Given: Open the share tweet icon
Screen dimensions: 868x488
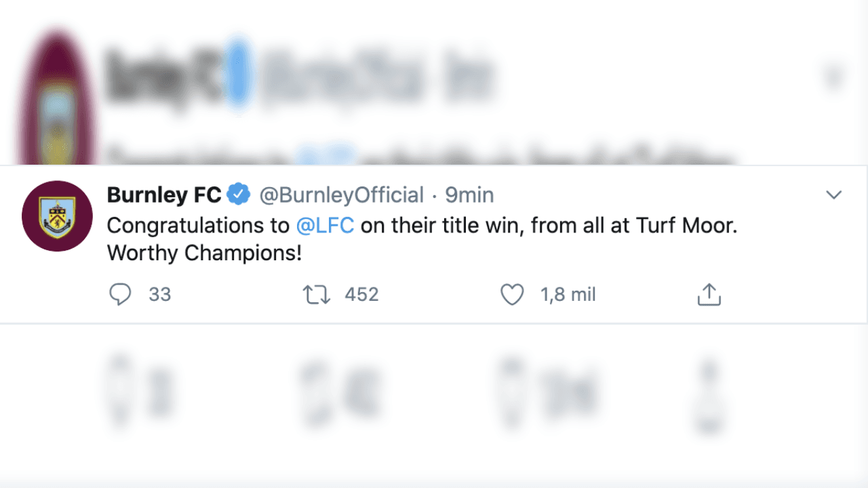Looking at the screenshot, I should 709,294.
